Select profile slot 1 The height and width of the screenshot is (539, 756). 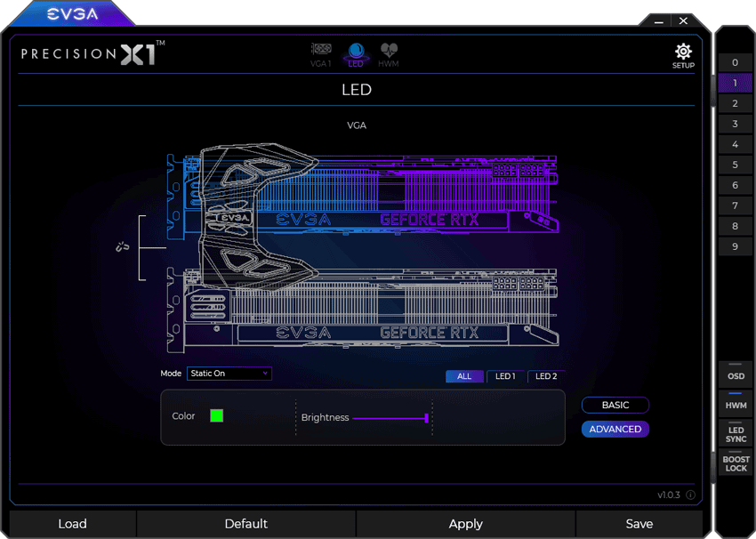[735, 83]
